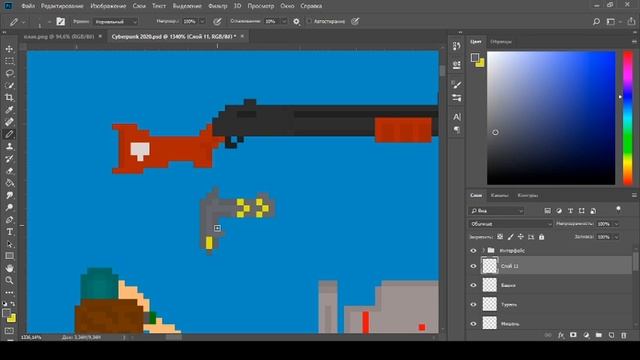
Task: Open the Файл menu
Action: tap(28, 6)
